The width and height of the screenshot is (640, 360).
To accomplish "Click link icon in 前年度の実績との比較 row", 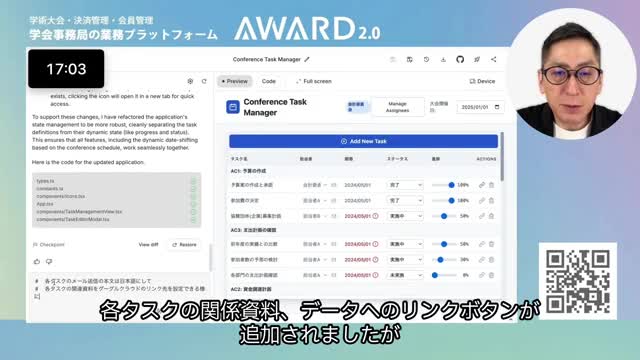I will pos(482,244).
